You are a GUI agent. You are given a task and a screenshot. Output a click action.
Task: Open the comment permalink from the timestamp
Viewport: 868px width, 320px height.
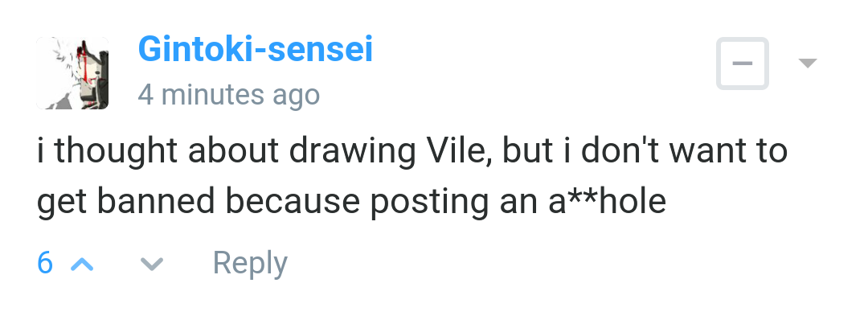228,94
